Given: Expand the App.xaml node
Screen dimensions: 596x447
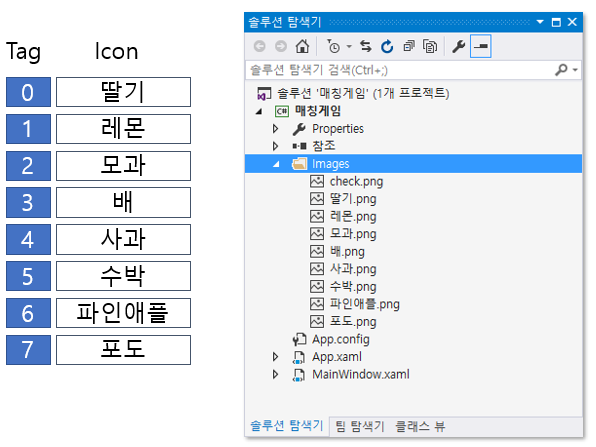Looking at the screenshot, I should click(276, 357).
